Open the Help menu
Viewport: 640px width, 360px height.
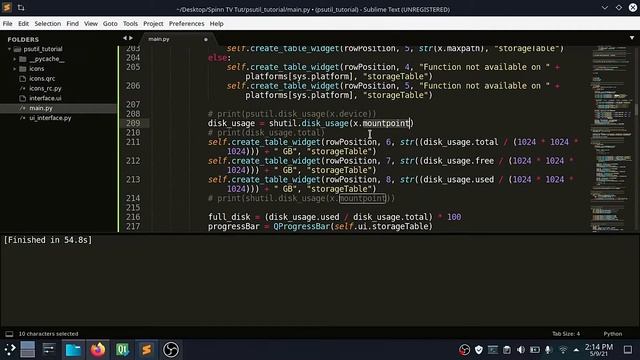tap(217, 24)
